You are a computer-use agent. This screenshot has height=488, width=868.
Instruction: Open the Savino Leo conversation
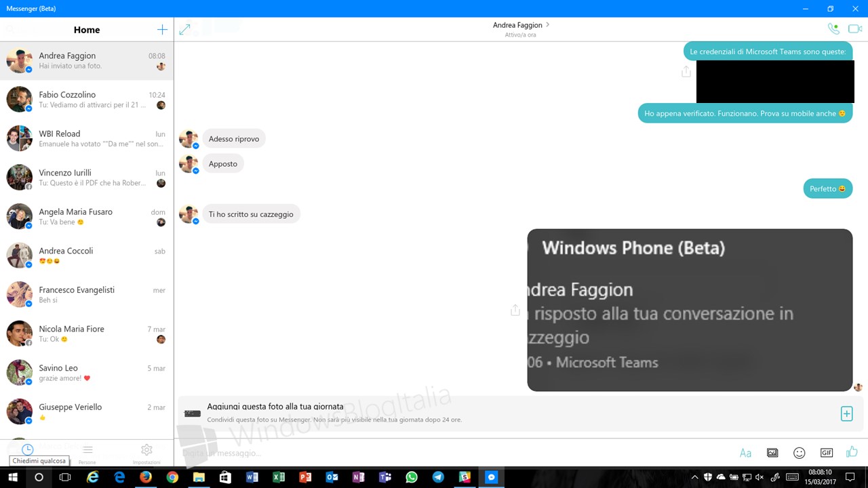click(87, 373)
